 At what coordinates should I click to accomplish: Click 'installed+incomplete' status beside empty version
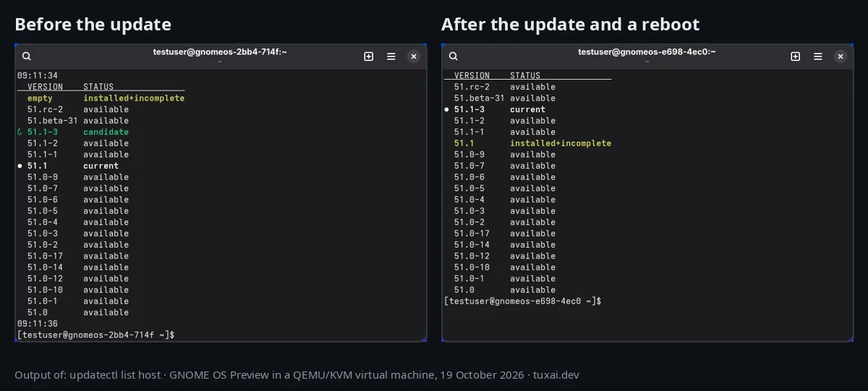click(x=134, y=98)
